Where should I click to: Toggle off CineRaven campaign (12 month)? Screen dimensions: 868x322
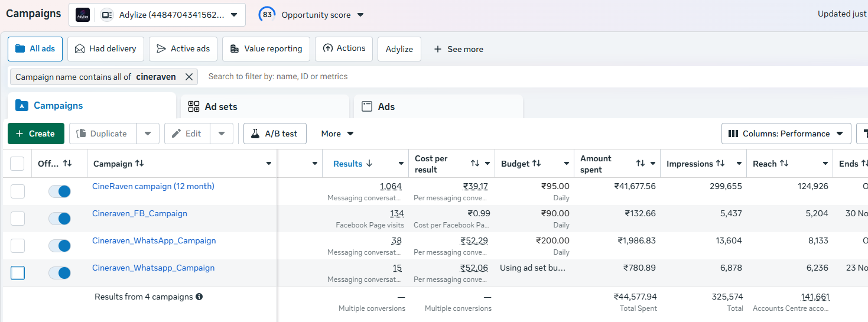pos(60,191)
